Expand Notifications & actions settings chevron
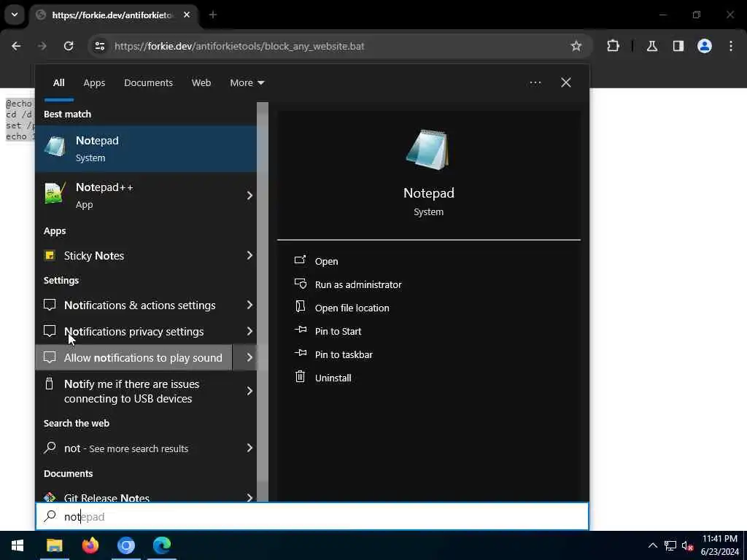This screenshot has height=560, width=747. (249, 306)
